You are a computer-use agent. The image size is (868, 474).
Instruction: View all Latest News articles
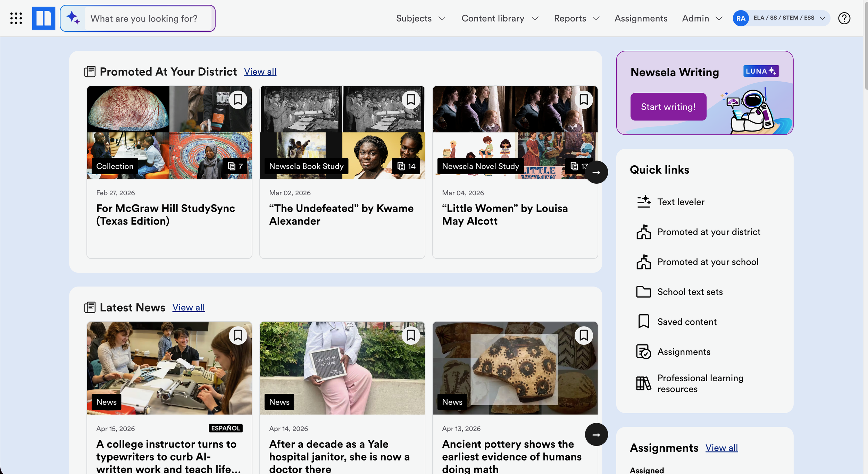189,307
